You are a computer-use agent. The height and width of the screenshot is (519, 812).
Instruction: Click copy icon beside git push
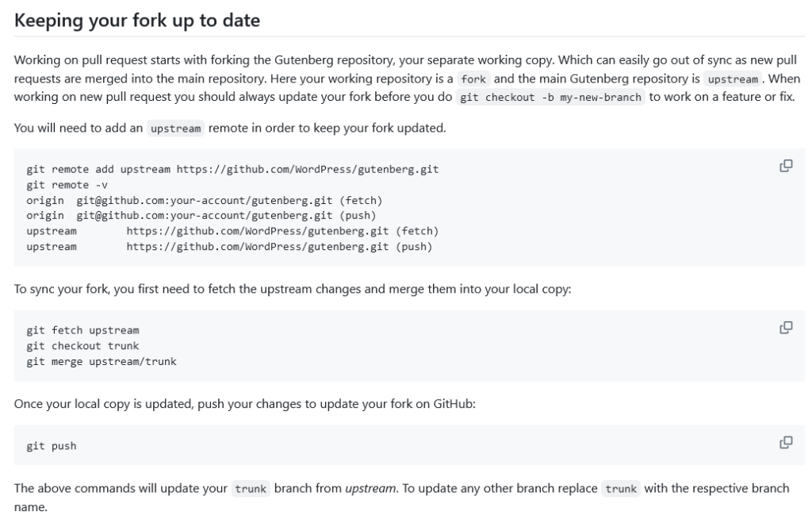(786, 442)
